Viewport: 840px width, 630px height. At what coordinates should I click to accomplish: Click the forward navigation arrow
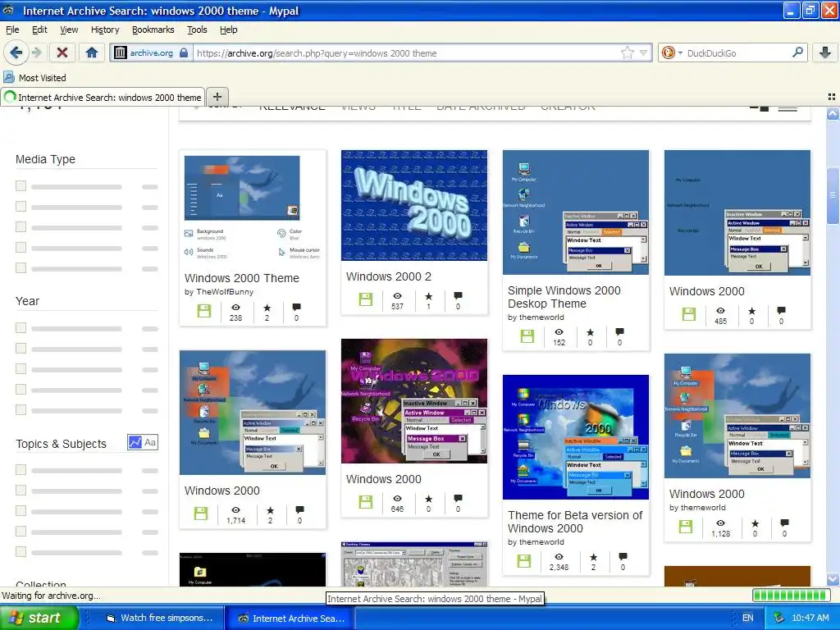pyautogui.click(x=37, y=52)
